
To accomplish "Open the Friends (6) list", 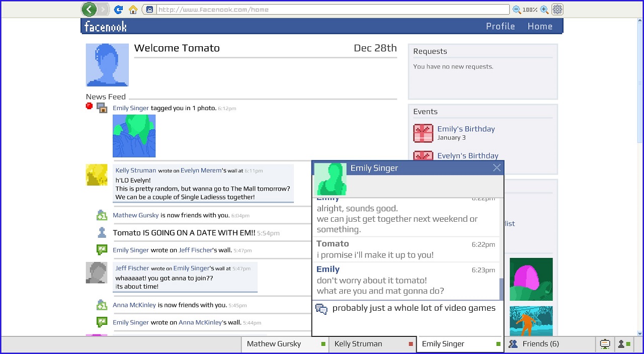I will [x=541, y=344].
